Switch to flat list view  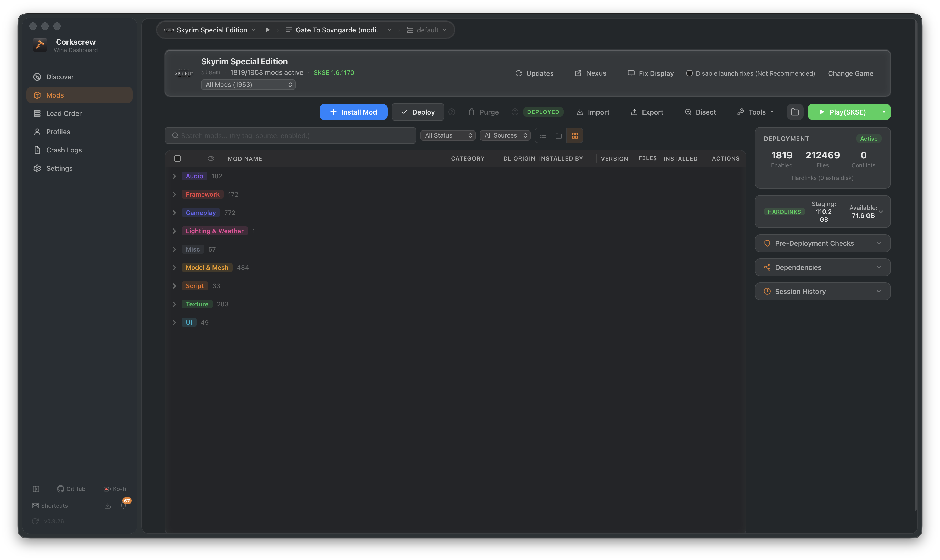[543, 135]
